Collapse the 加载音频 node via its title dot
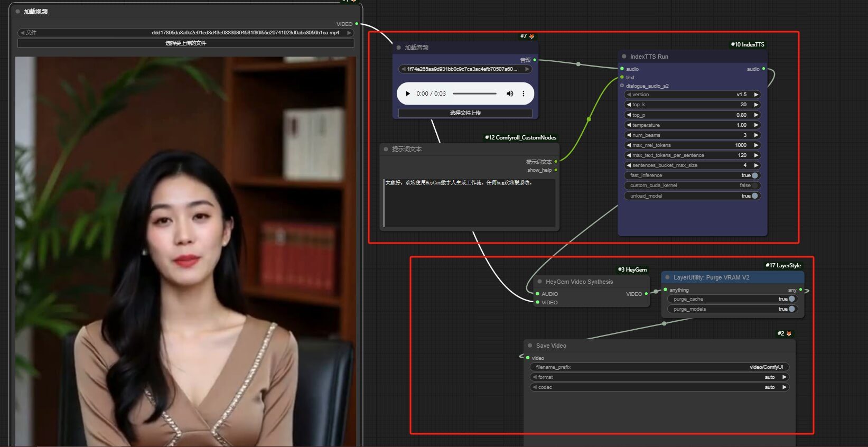 399,48
